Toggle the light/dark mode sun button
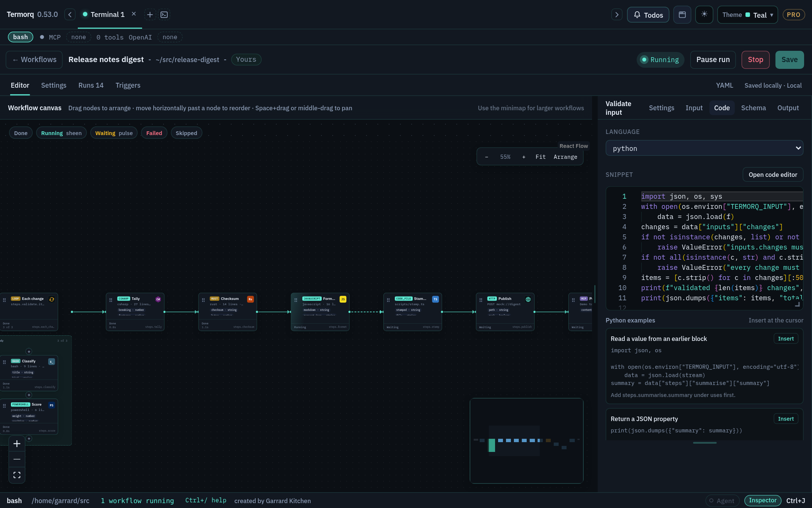This screenshot has height=508, width=812. pos(704,15)
